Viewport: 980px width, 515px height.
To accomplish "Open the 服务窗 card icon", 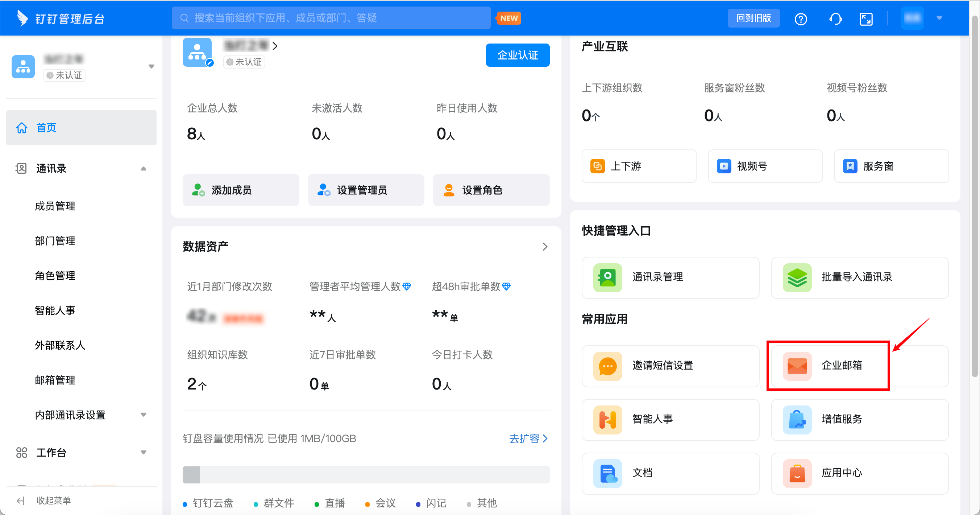I will tap(850, 166).
